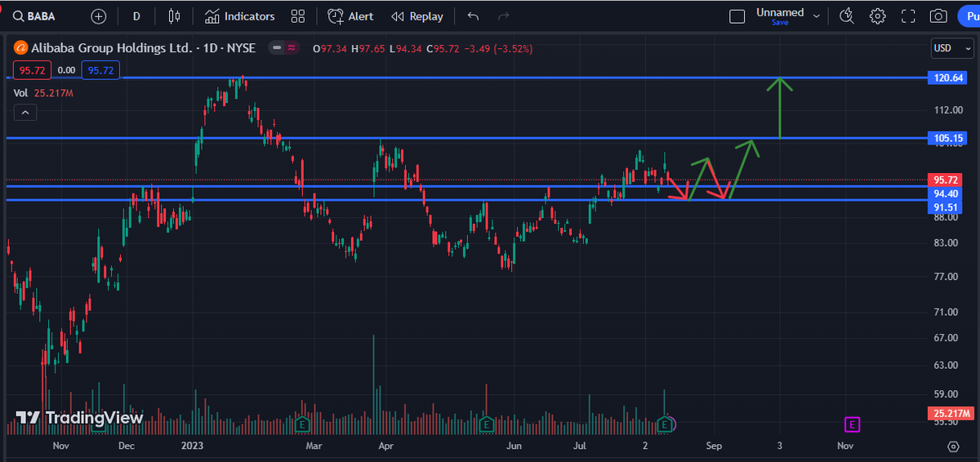Click the blue 95.72 buy price button
This screenshot has width=980, height=462.
101,71
